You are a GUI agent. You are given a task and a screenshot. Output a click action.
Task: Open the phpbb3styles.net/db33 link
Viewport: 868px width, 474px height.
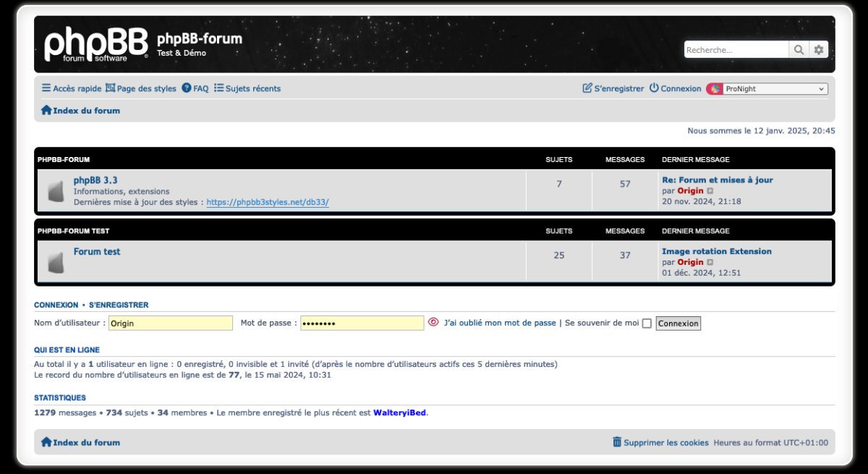coord(268,203)
